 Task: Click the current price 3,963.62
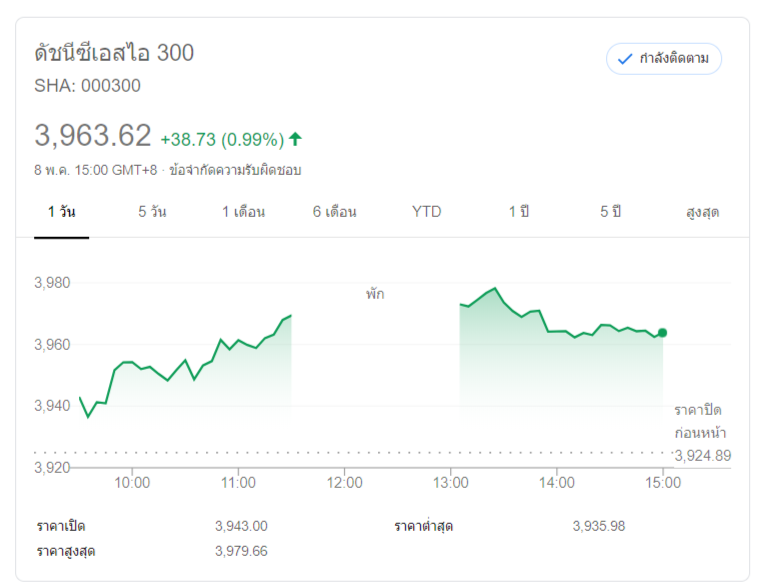pos(93,135)
